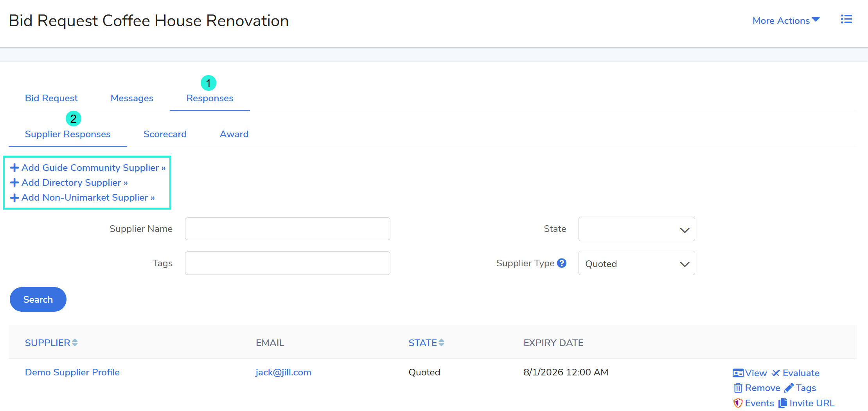Go to the Award sub-tab
Screen dimensions: 868x411
coord(234,134)
